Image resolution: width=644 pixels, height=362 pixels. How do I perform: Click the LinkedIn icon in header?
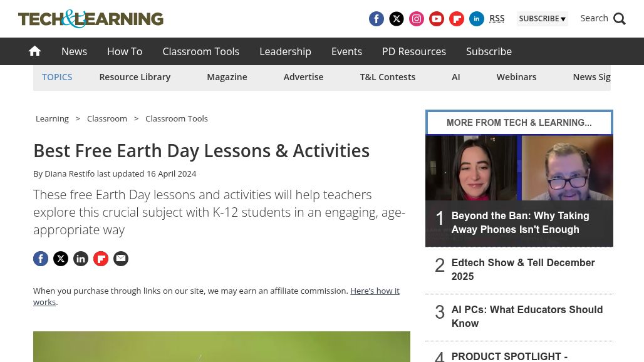(477, 19)
